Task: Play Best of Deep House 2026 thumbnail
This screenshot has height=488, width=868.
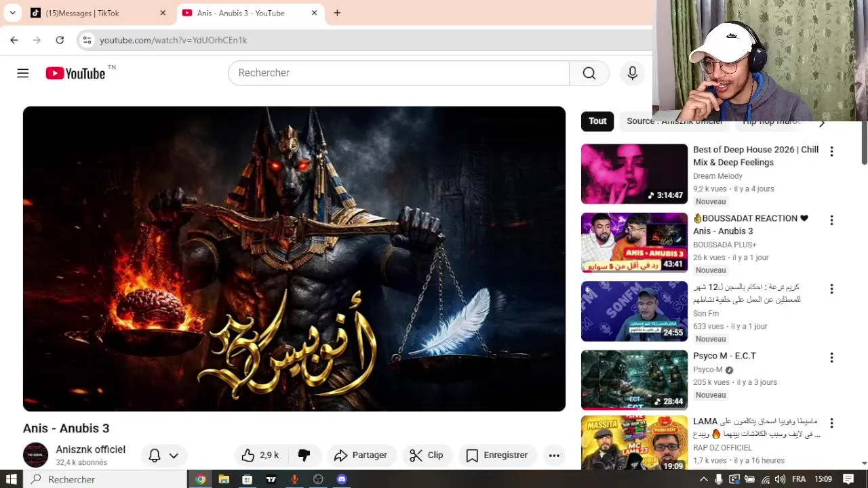Action: tap(634, 174)
